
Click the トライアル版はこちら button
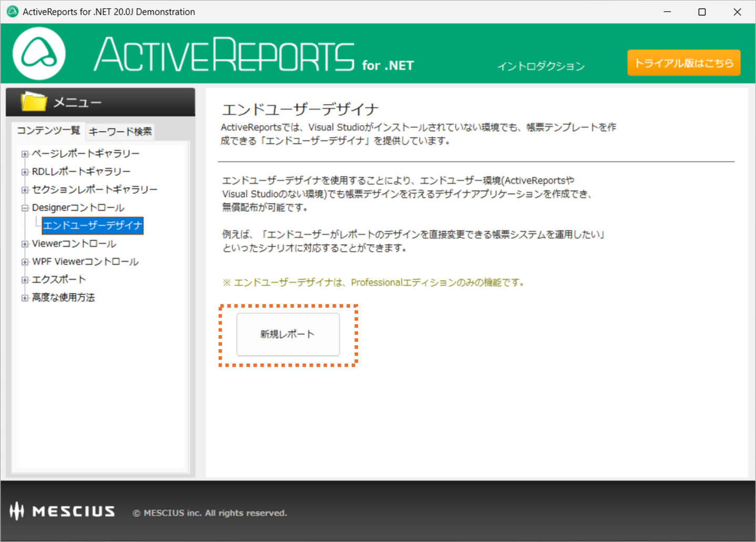[x=683, y=63]
